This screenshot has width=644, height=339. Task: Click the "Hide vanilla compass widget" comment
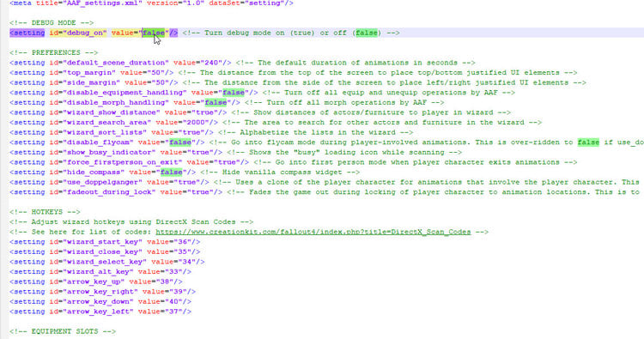280,172
